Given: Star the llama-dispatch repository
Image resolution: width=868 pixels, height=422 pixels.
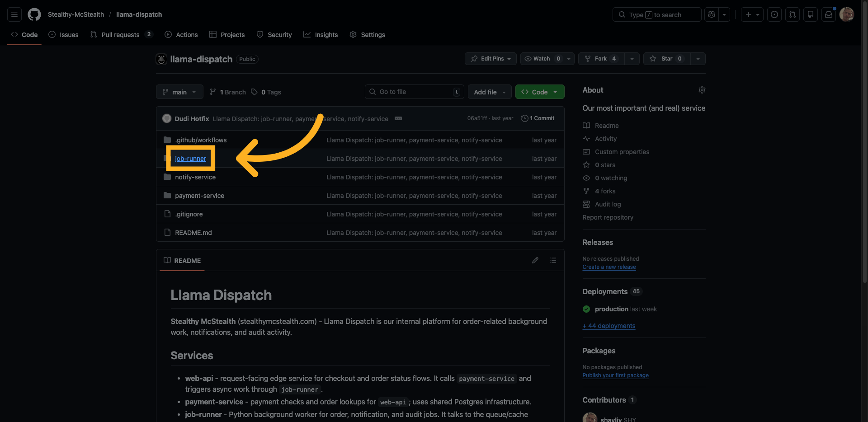Looking at the screenshot, I should coord(667,59).
